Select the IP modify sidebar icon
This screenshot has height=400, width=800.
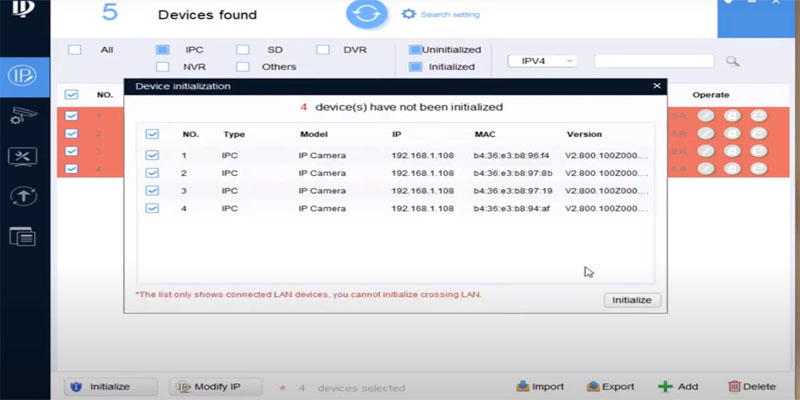[23, 75]
